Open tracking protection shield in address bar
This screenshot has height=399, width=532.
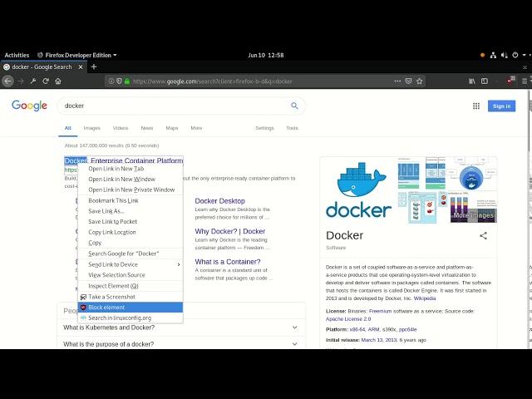(119, 81)
